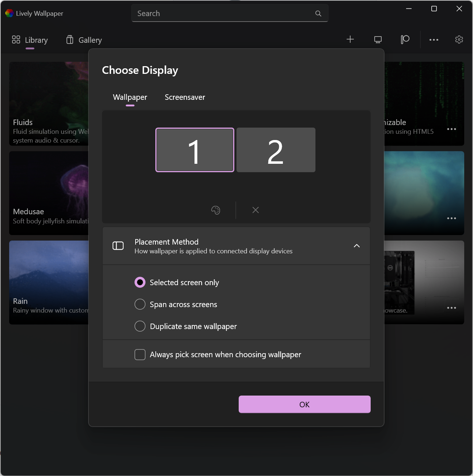473x476 pixels.
Task: Remove wallpaper using the X icon
Action: (255, 210)
